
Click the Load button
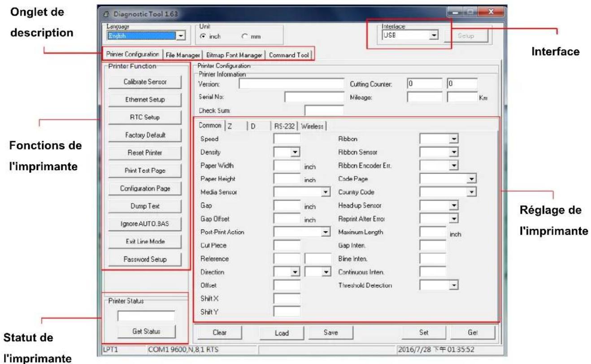282,333
